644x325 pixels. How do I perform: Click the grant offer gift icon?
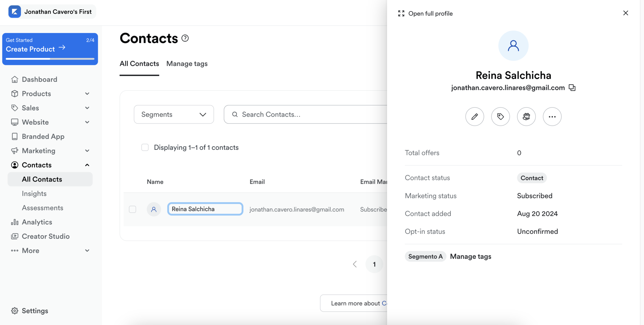click(526, 117)
